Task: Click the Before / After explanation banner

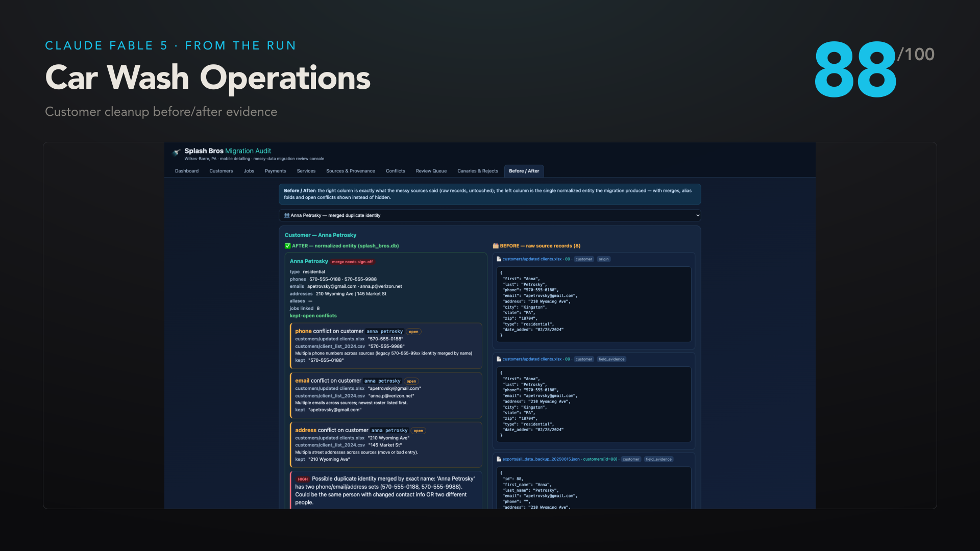Action: pos(490,194)
